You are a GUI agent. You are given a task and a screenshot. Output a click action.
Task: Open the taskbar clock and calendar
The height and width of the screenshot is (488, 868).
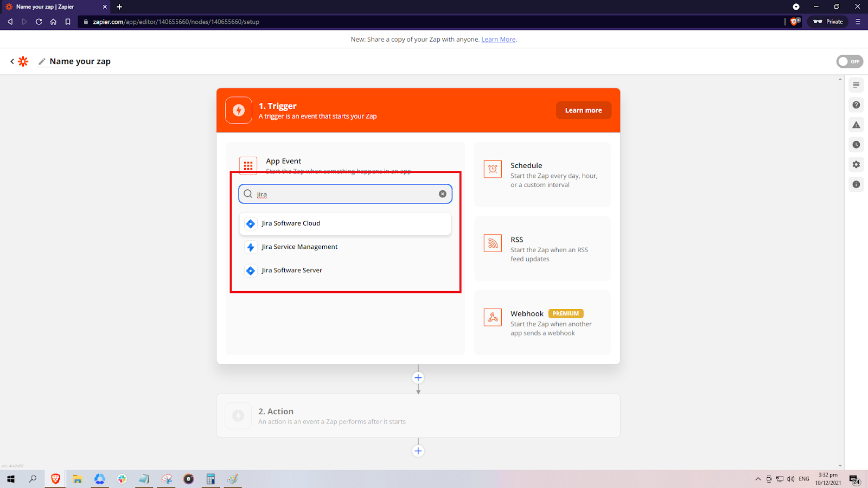click(x=828, y=479)
